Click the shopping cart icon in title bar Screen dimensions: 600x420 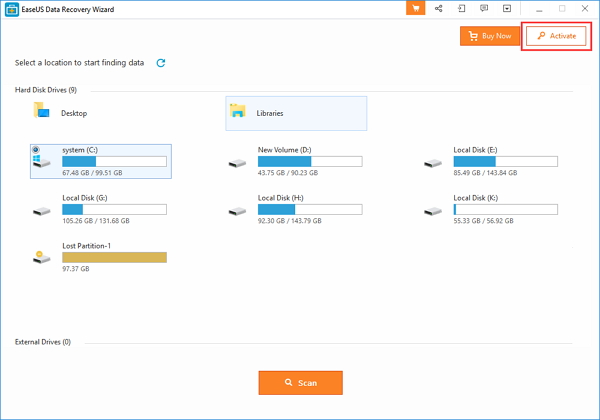point(416,8)
